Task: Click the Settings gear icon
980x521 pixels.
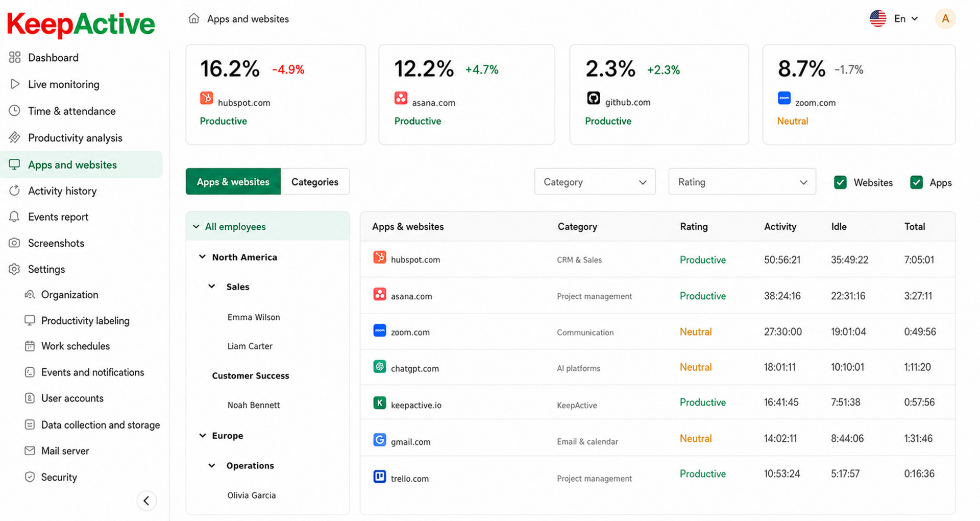Action: [x=15, y=269]
